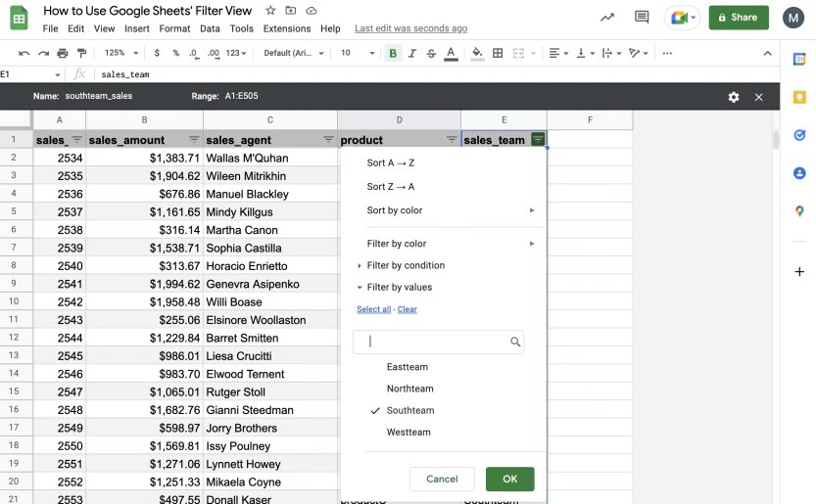Click the undo arrow in toolbar
This screenshot has width=816, height=504.
(24, 53)
